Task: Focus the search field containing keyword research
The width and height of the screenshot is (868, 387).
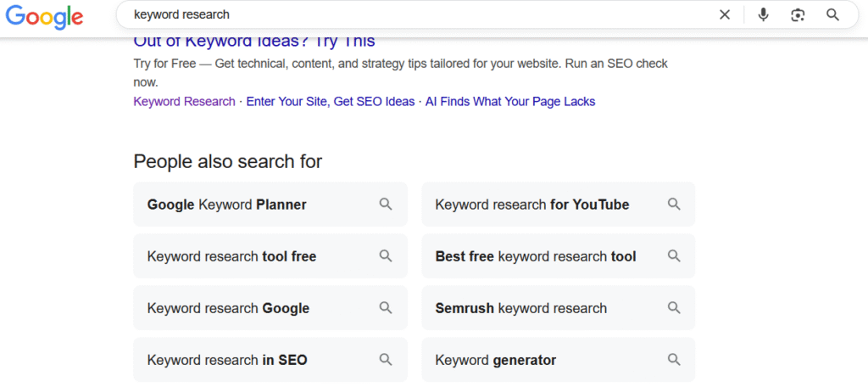Action: click(x=415, y=14)
